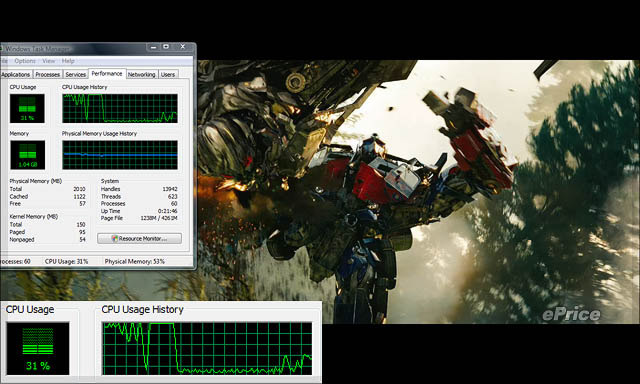Click the small CPU Usage History graph

coord(120,109)
